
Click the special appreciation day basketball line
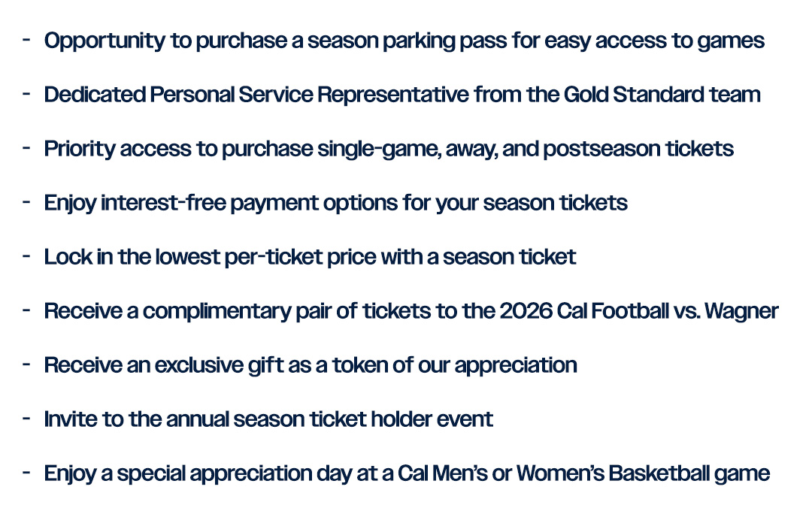[x=407, y=473]
